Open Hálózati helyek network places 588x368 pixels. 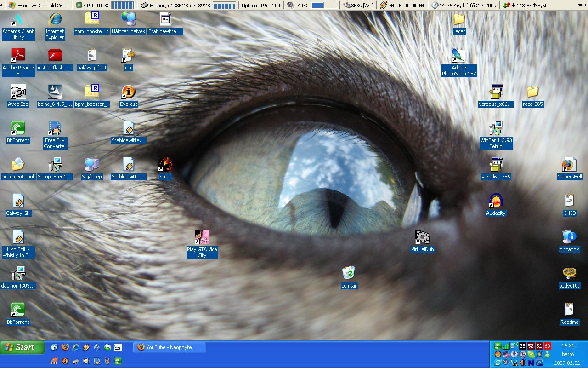point(128,24)
